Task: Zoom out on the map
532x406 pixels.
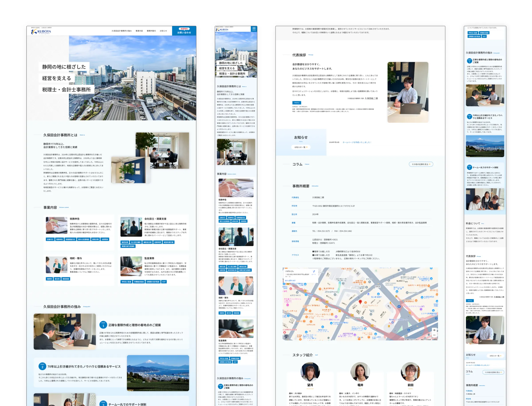Action: [x=434, y=335]
